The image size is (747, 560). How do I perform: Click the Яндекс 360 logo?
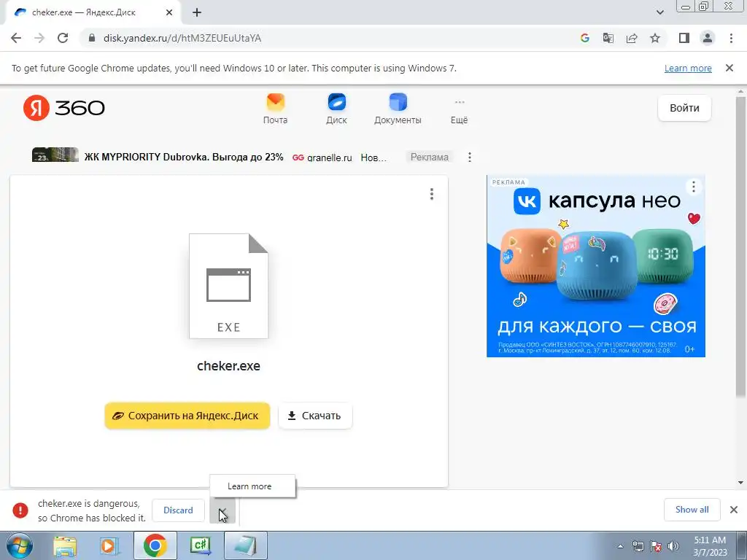(x=64, y=108)
